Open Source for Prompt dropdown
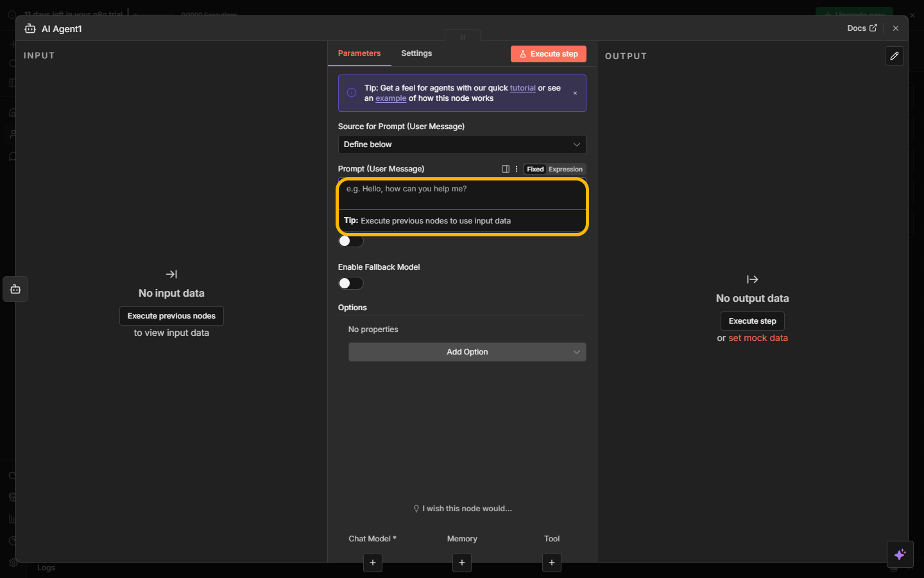Screen dimensions: 924x578 coord(462,144)
